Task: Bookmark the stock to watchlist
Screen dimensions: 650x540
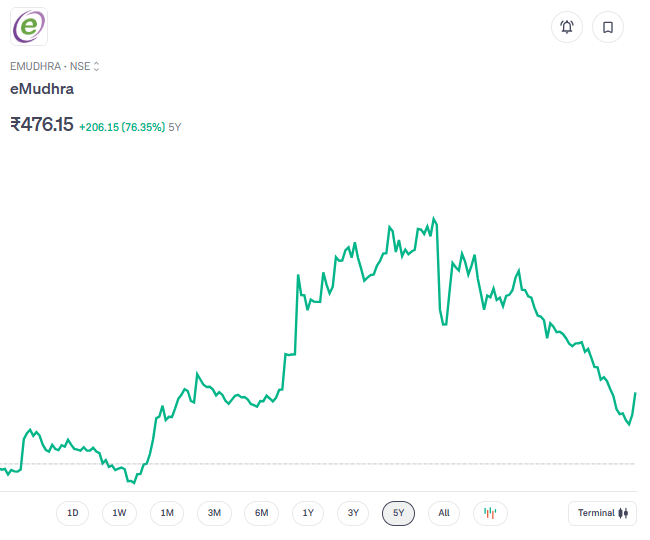Action: [607, 27]
